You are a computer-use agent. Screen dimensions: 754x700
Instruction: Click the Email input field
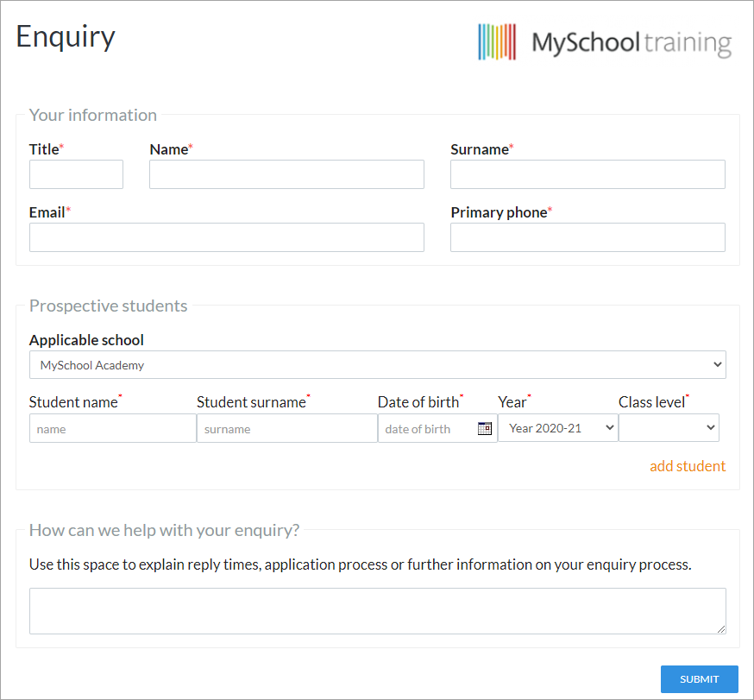[227, 237]
